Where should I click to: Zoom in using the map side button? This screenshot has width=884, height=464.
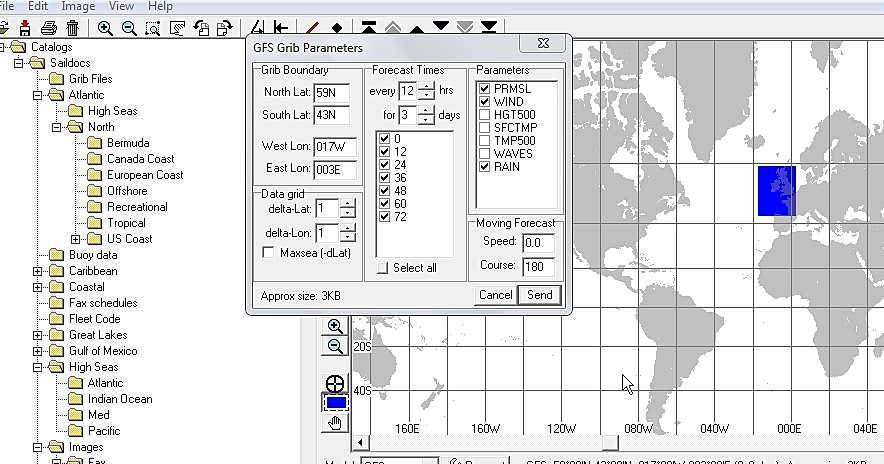[335, 326]
